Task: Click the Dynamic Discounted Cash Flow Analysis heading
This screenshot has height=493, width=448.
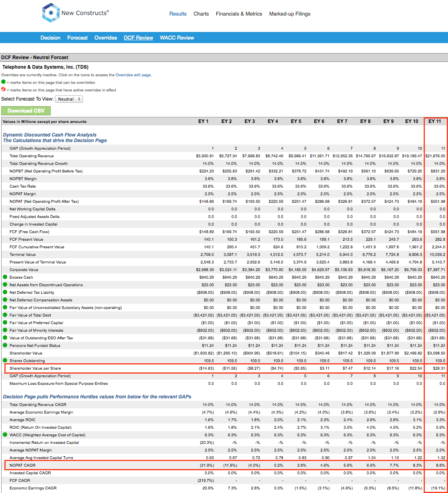Action: [x=50, y=135]
